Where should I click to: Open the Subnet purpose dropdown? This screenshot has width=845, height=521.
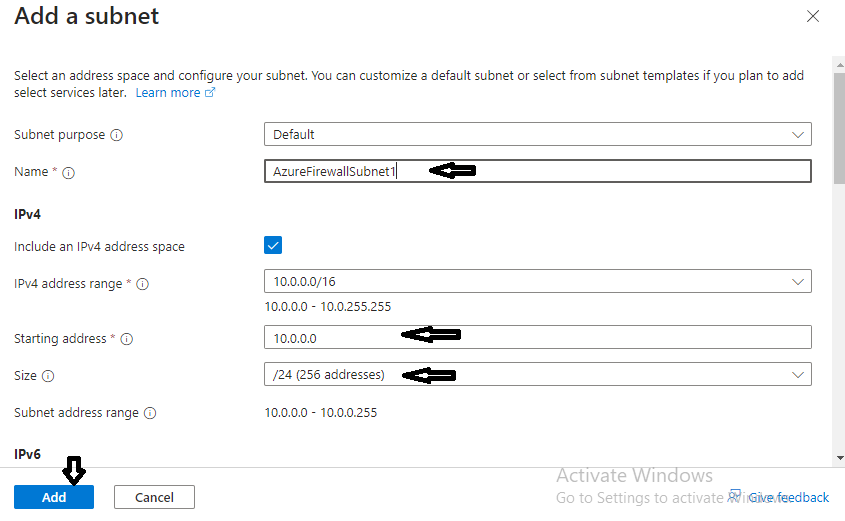537,134
